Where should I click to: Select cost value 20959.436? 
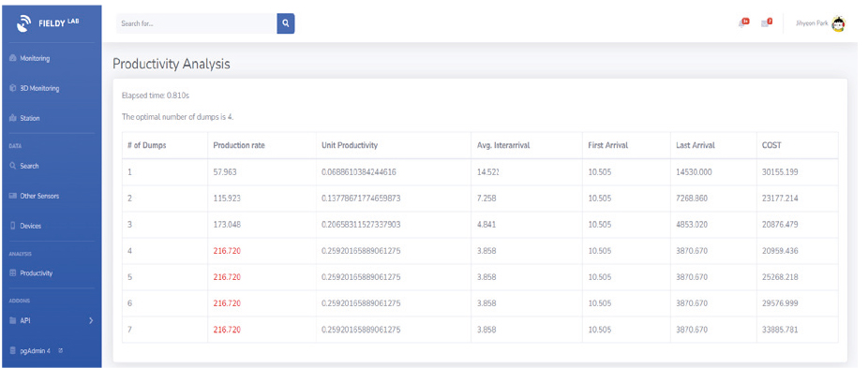pos(780,251)
